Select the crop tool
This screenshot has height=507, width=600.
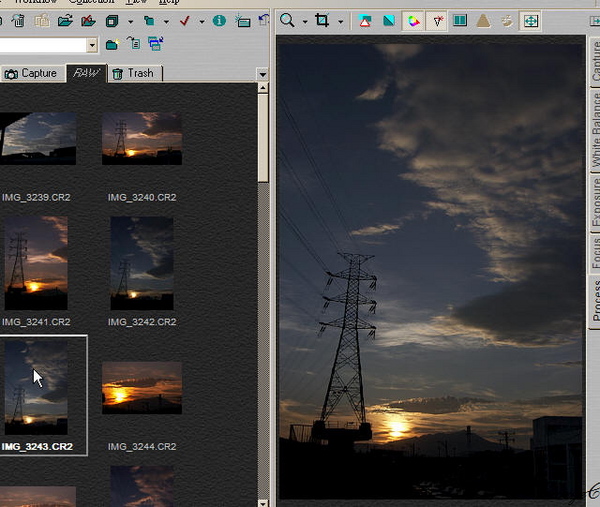pyautogui.click(x=322, y=20)
